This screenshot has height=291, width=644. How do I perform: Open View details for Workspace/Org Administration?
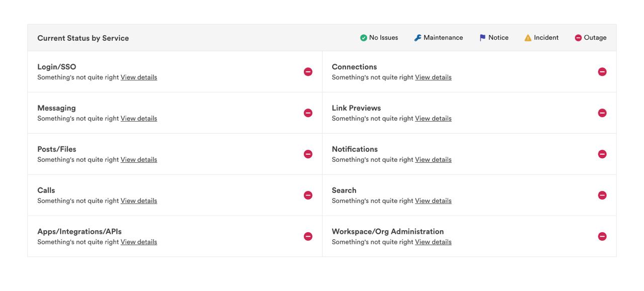pyautogui.click(x=433, y=242)
